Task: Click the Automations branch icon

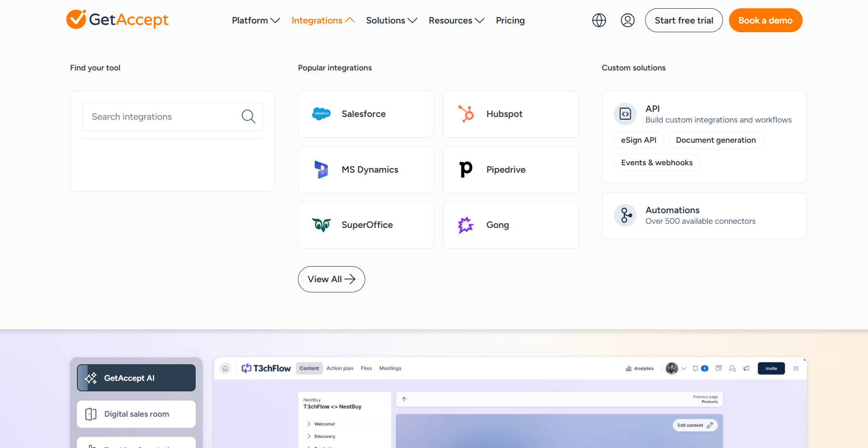Action: click(x=625, y=215)
